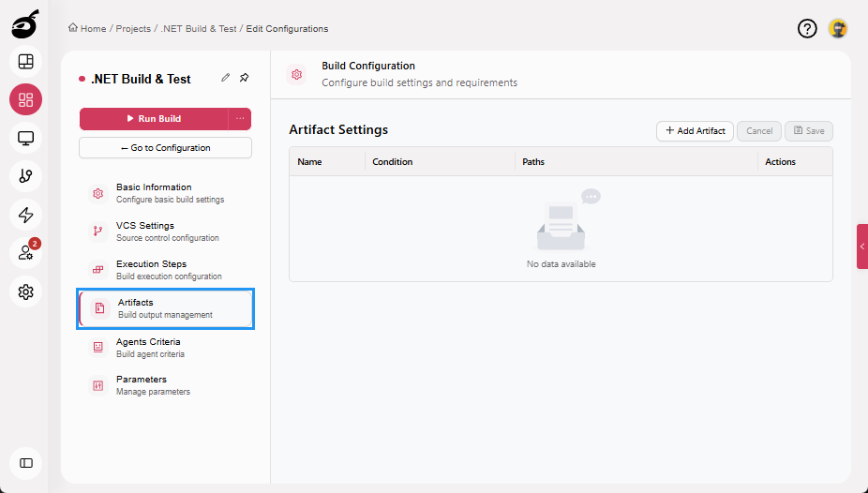Click the .NET Build & Test title
Screen dimensions: 868x493
141,79
